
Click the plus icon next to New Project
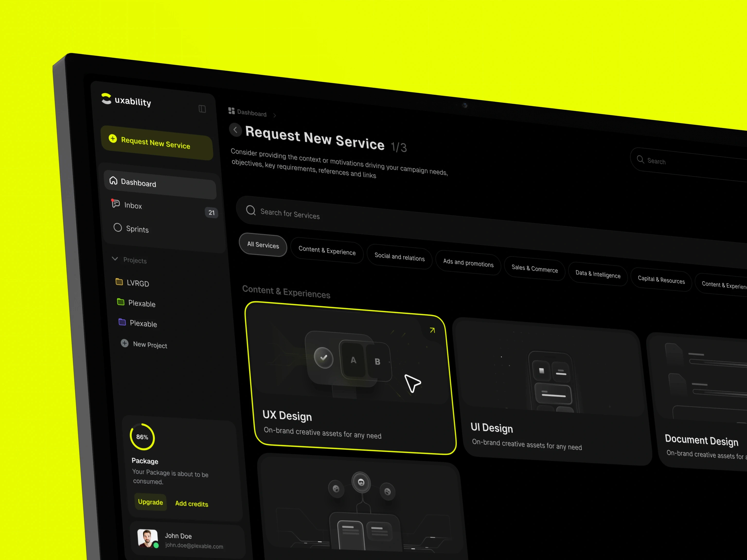(124, 343)
